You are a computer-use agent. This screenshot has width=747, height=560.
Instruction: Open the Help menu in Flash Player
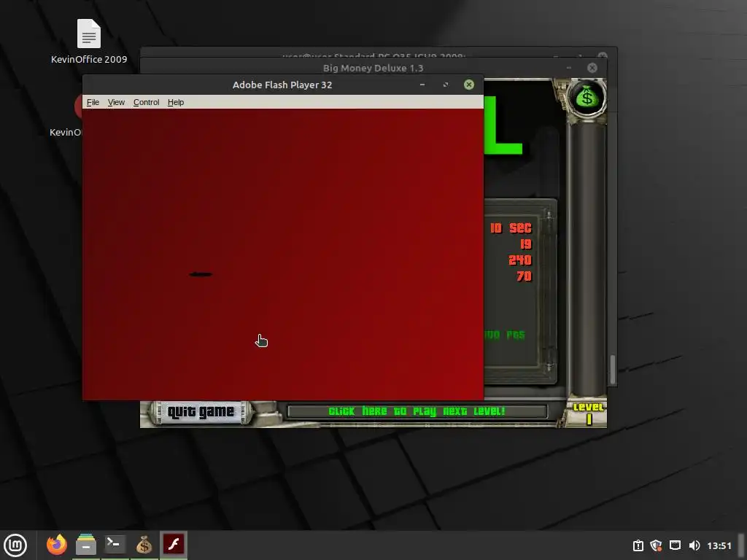click(x=176, y=102)
